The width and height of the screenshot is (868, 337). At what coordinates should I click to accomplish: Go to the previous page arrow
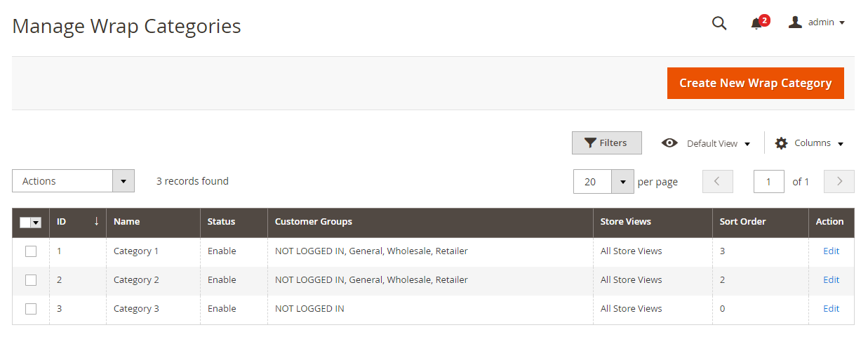[x=717, y=181]
